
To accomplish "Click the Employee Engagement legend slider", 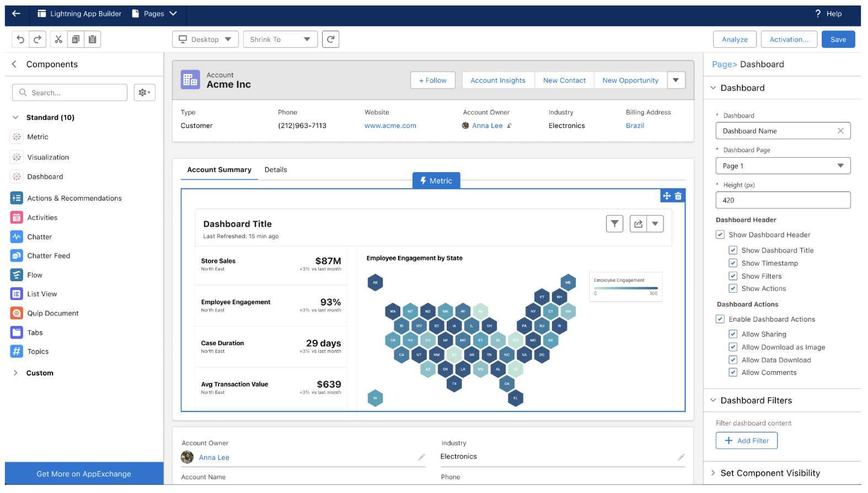I will 625,288.
